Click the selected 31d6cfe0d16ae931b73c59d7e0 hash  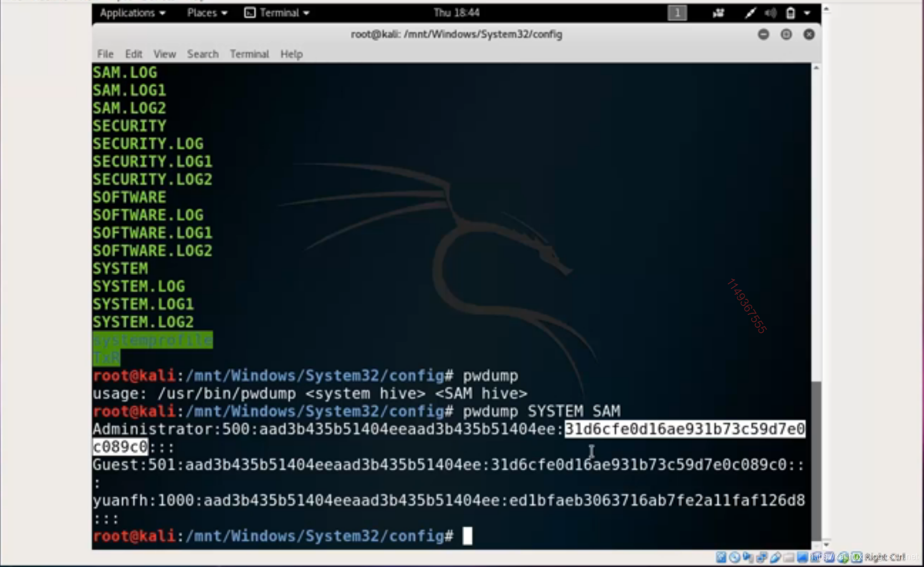[x=685, y=429]
